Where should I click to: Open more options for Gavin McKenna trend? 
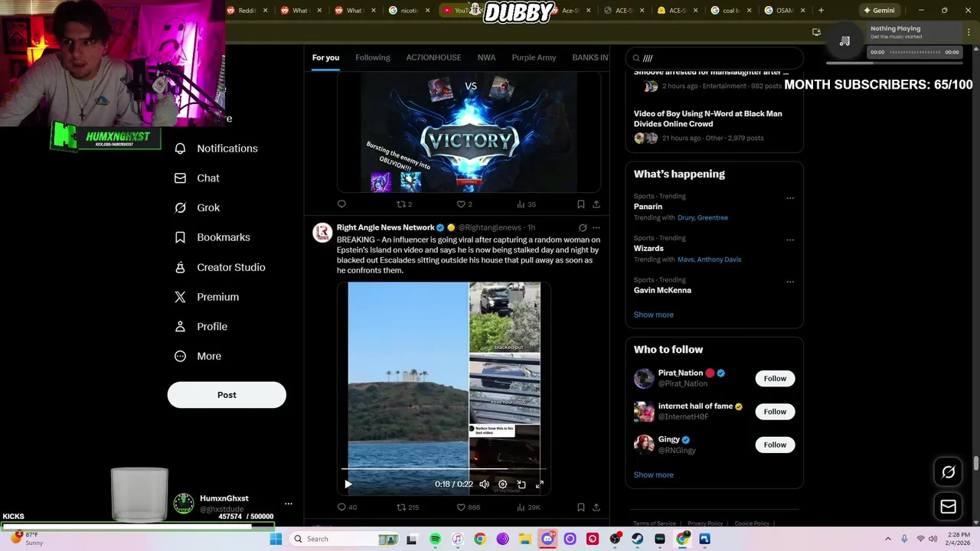click(790, 282)
